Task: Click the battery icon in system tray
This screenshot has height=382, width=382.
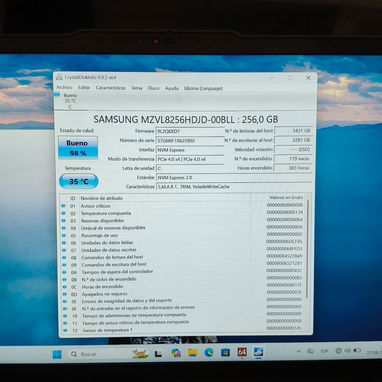Action: tap(357, 350)
